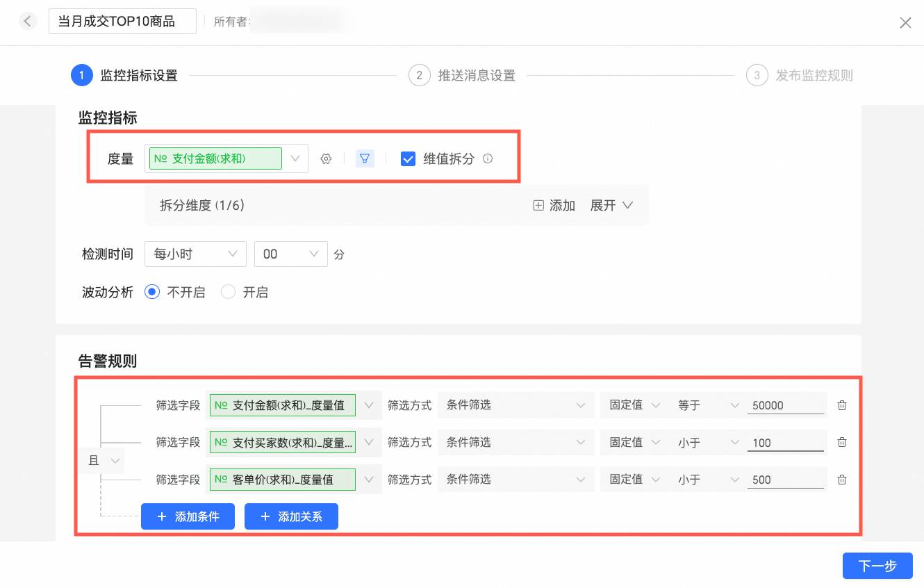Select 不开启 for 波动分析
Image resolution: width=924 pixels, height=588 pixels.
tap(152, 292)
